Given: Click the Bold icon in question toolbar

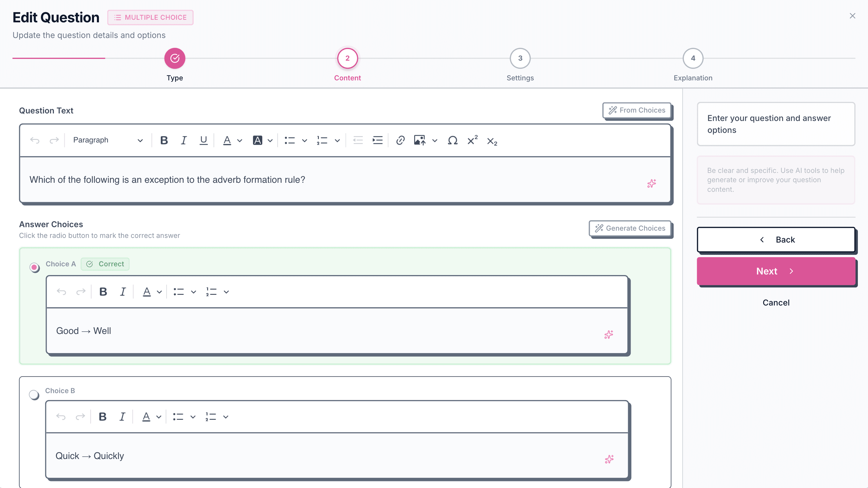Looking at the screenshot, I should click(x=164, y=140).
